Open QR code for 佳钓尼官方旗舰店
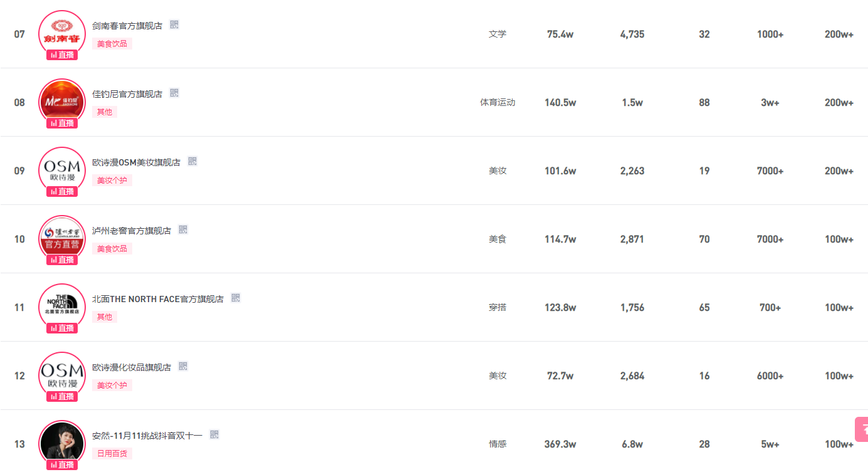The width and height of the screenshot is (868, 472). 174,93
